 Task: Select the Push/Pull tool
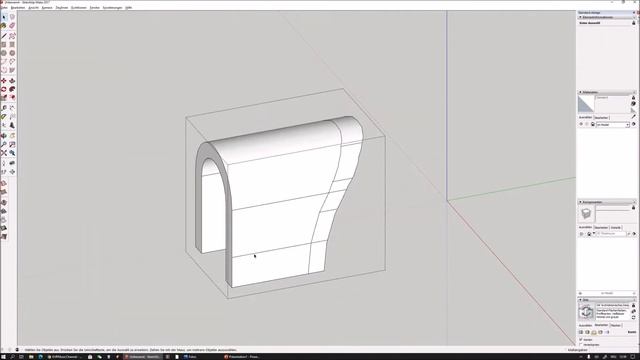(12, 81)
